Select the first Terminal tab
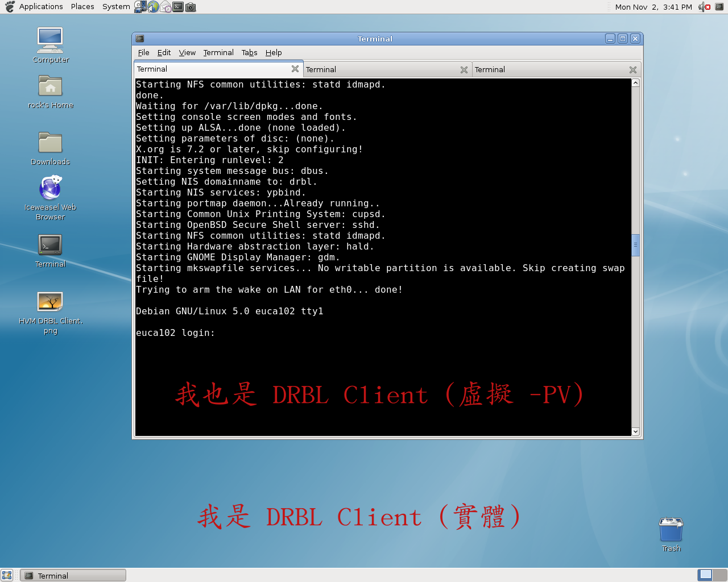This screenshot has width=728, height=582. [218, 69]
